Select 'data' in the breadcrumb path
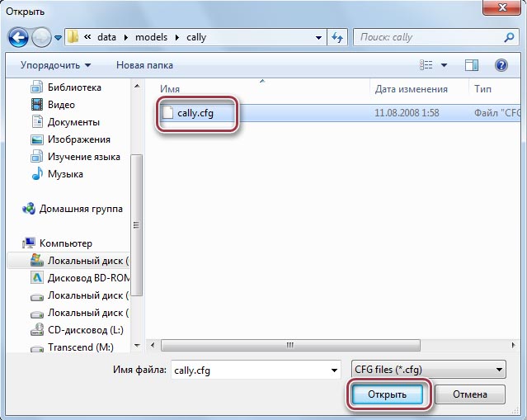 (x=106, y=37)
